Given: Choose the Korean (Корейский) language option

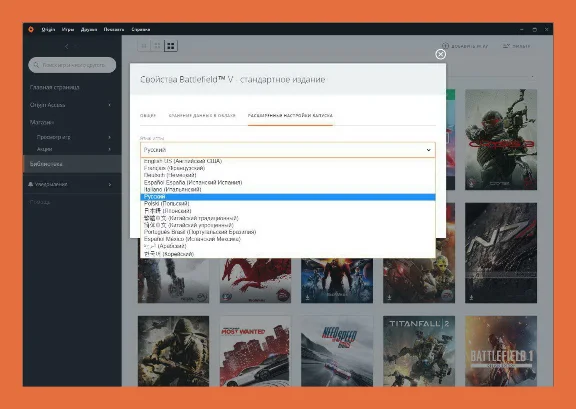Looking at the screenshot, I should click(x=288, y=254).
